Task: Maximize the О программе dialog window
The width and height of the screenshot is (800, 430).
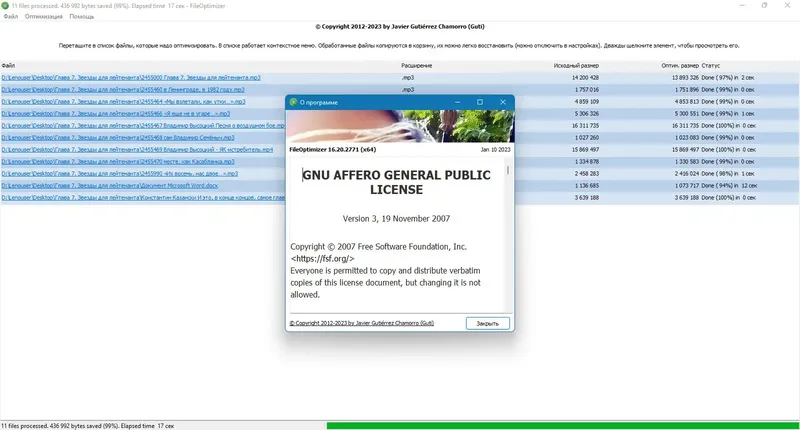Action: point(480,102)
